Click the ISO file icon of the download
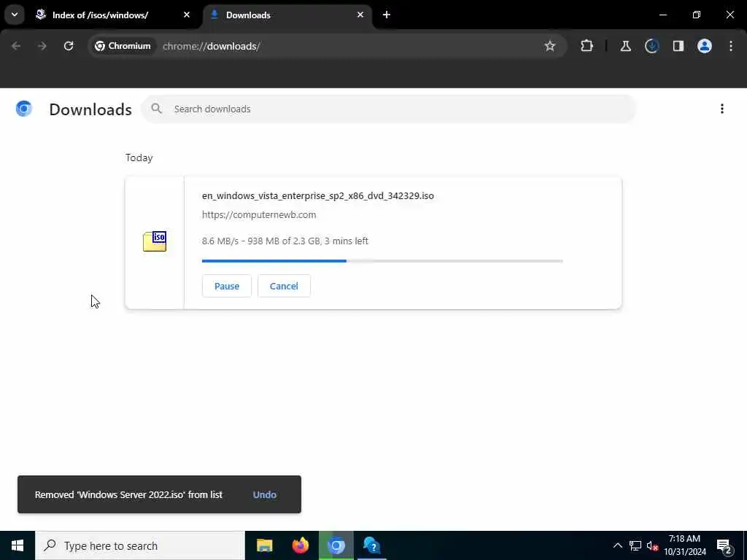Screen dimensions: 747x560 tap(155, 241)
